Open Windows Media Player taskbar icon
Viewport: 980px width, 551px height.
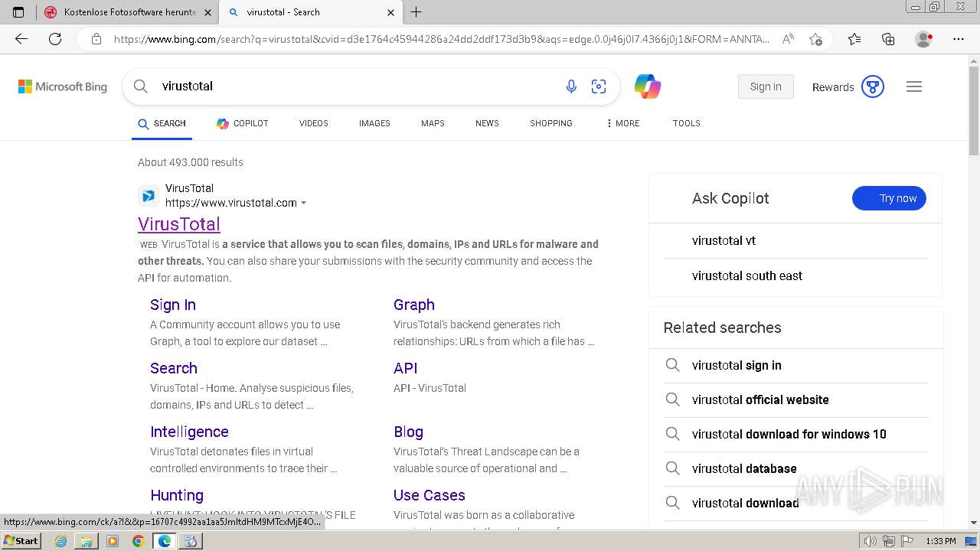[x=113, y=541]
